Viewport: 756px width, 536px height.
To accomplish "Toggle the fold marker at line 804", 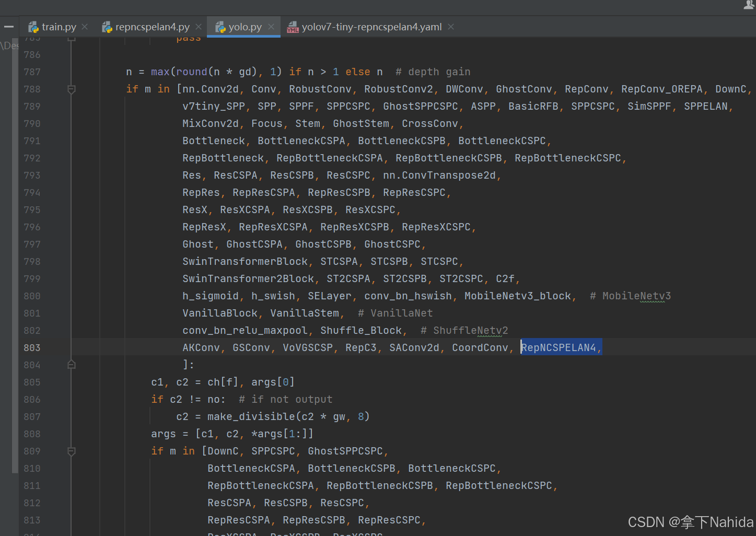I will coord(72,365).
